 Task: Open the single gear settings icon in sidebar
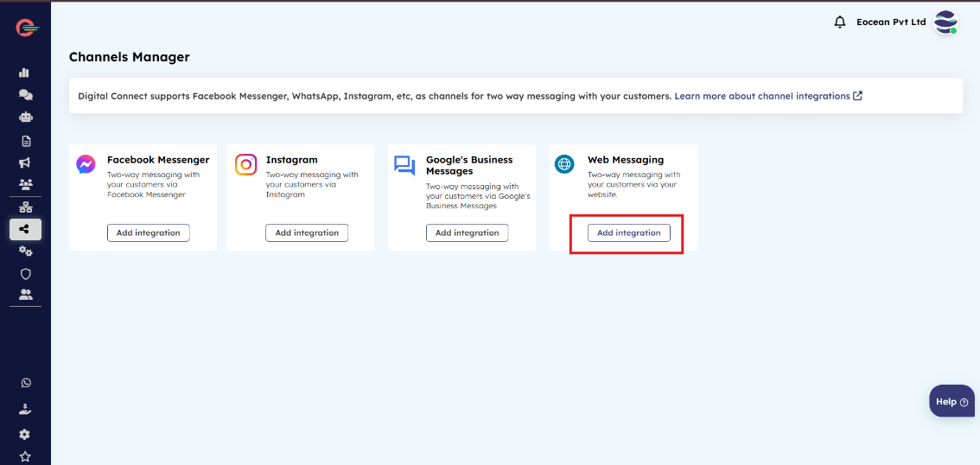(x=25, y=434)
